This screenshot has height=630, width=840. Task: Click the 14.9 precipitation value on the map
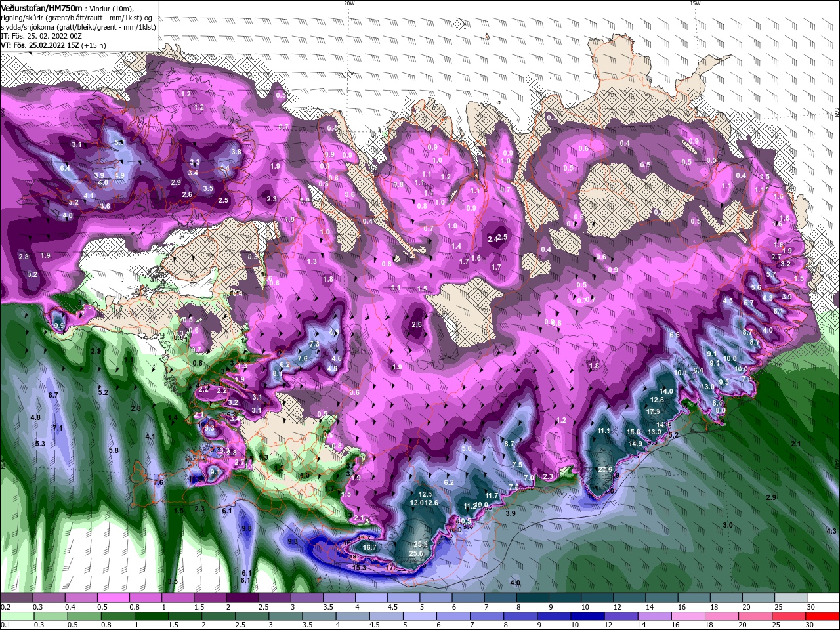(636, 444)
